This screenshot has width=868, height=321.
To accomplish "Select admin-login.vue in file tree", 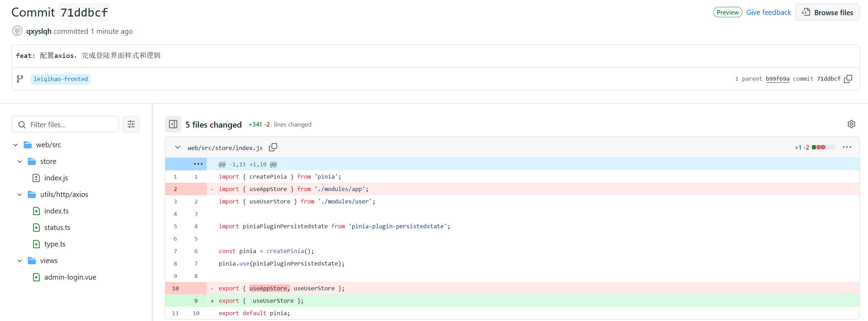I will tap(70, 277).
